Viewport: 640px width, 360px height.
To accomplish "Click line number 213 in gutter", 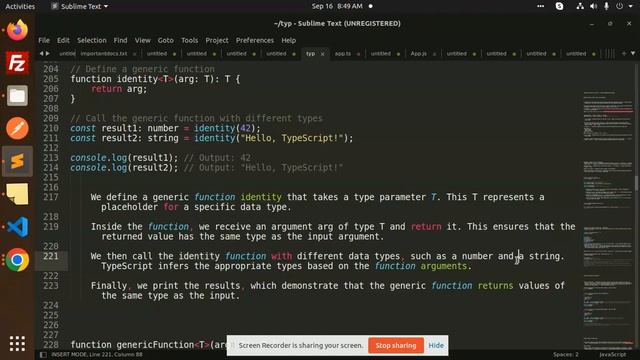I will (51, 158).
